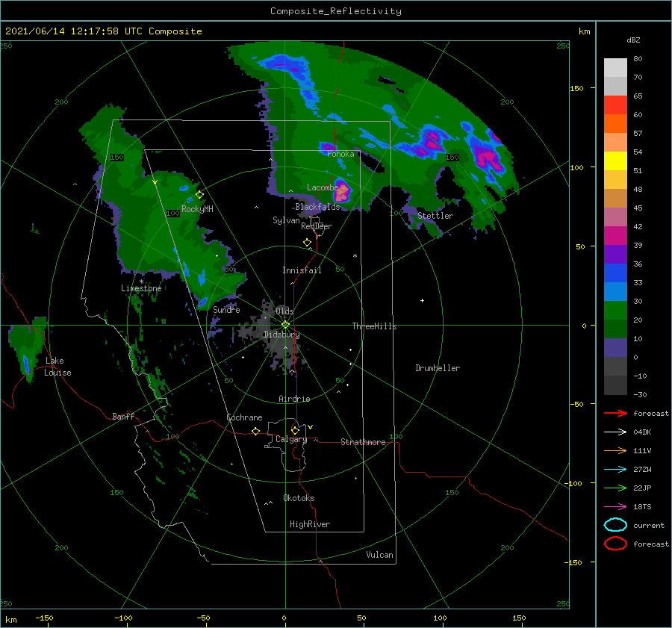The width and height of the screenshot is (672, 628).
Task: Click the magenta 18TS arrow legend icon
Action: click(615, 507)
